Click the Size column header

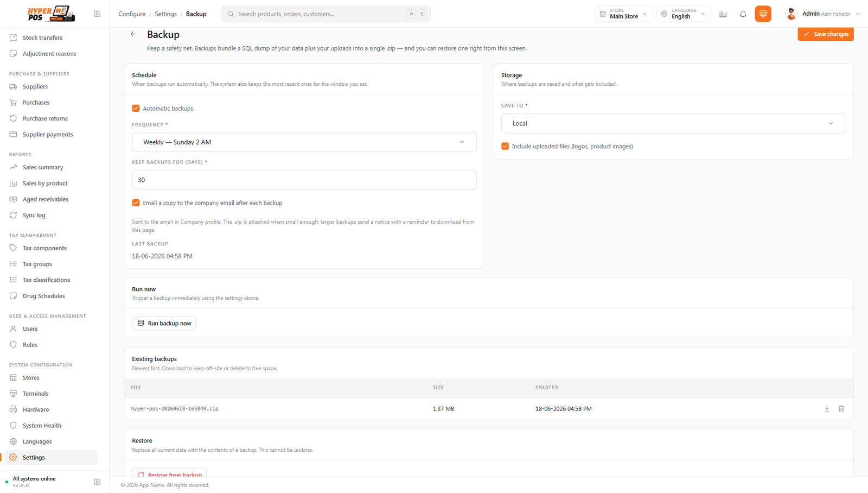click(438, 388)
